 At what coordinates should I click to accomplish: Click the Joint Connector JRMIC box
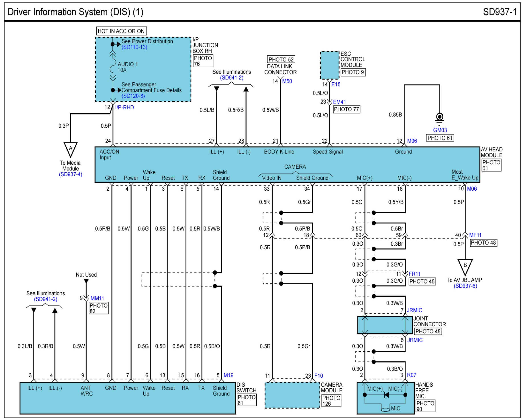click(385, 325)
